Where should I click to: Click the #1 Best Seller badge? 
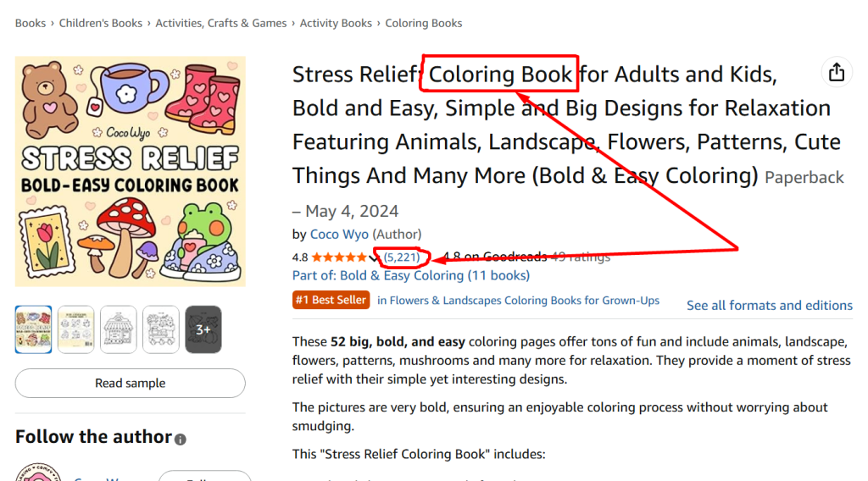pyautogui.click(x=331, y=300)
